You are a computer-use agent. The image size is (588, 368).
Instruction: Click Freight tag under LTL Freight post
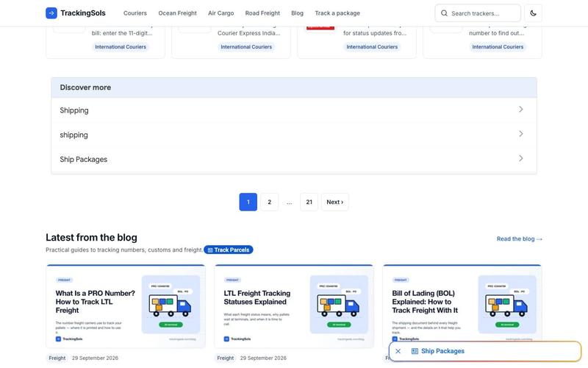coord(226,358)
